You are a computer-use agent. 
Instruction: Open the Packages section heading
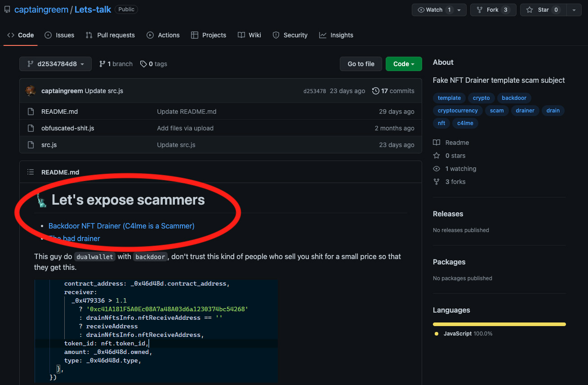coord(449,262)
